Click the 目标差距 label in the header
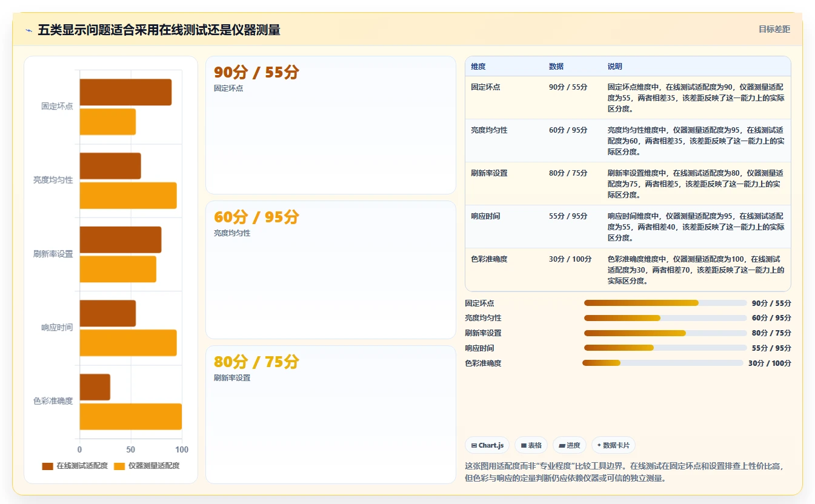Image resolution: width=815 pixels, height=504 pixels. [774, 29]
